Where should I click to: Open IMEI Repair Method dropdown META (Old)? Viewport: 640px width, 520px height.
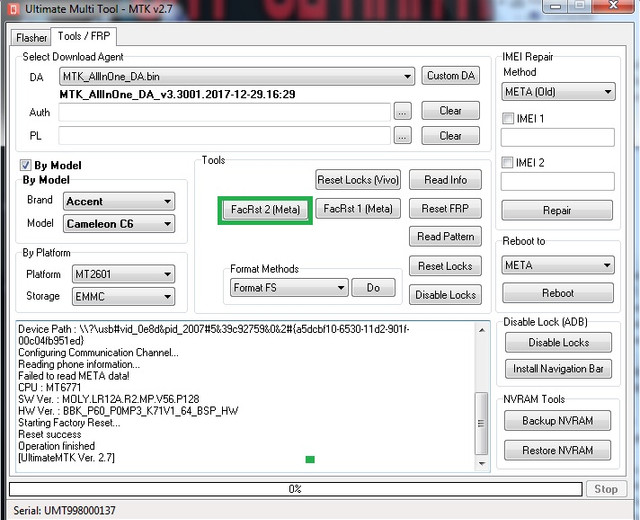click(558, 92)
